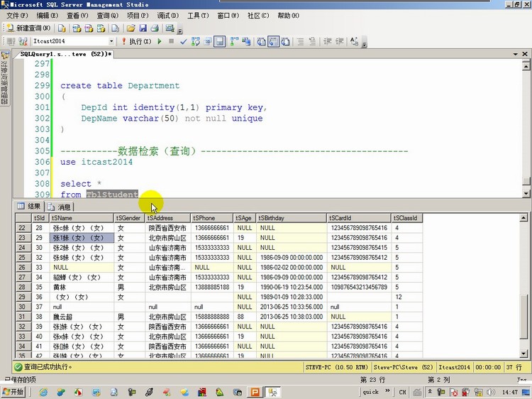Open the 工具(T) menu
This screenshot has height=399, width=532.
coord(198,16)
